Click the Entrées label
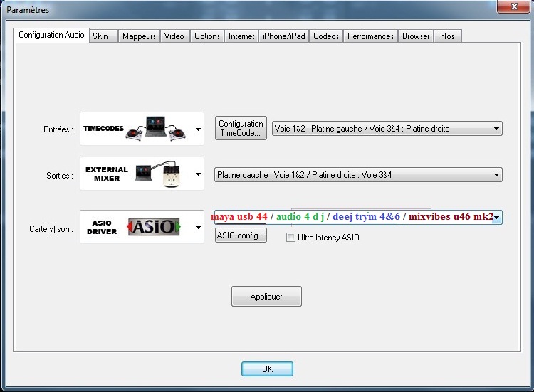 pyautogui.click(x=58, y=129)
